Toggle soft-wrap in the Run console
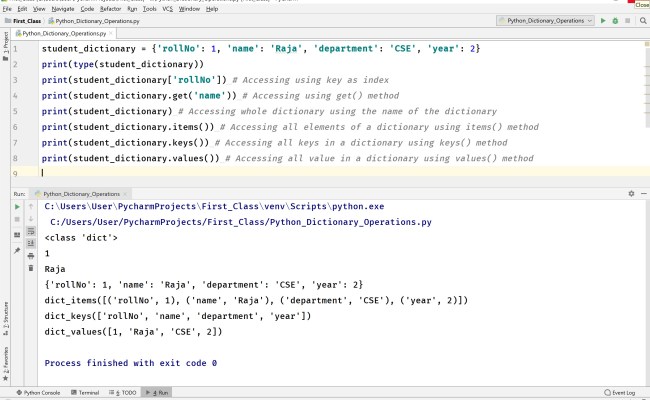 31,231
